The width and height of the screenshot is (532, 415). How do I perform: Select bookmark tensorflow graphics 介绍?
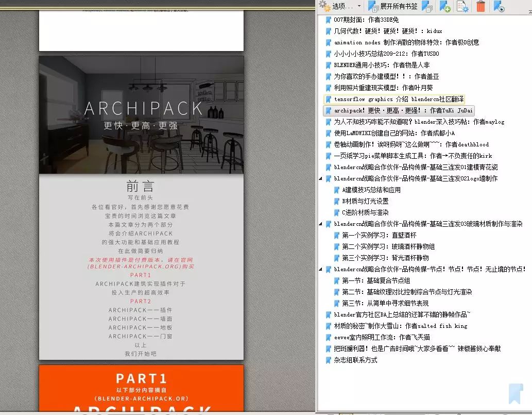pos(399,99)
